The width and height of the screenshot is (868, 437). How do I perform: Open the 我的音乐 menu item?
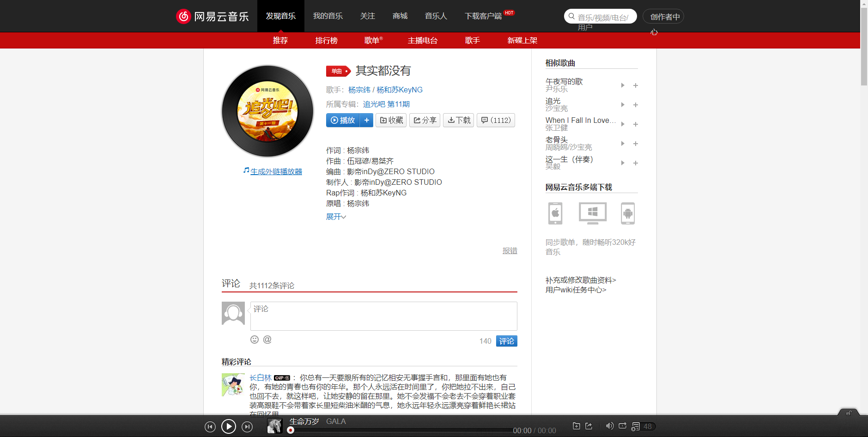click(x=328, y=16)
